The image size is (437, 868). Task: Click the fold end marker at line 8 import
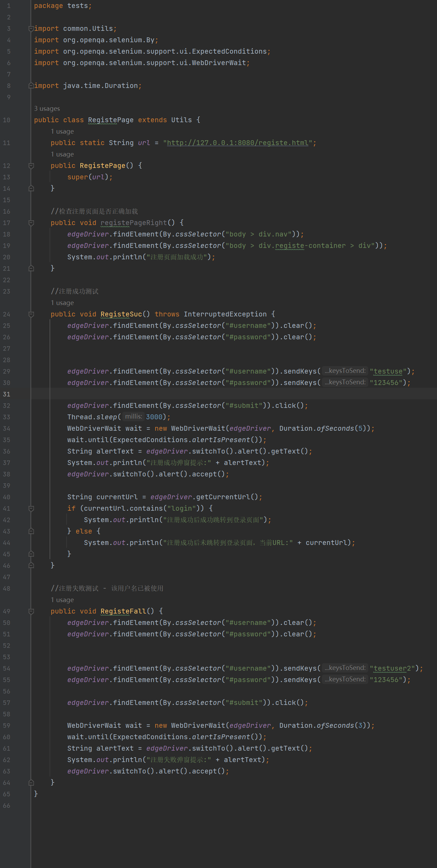(31, 86)
